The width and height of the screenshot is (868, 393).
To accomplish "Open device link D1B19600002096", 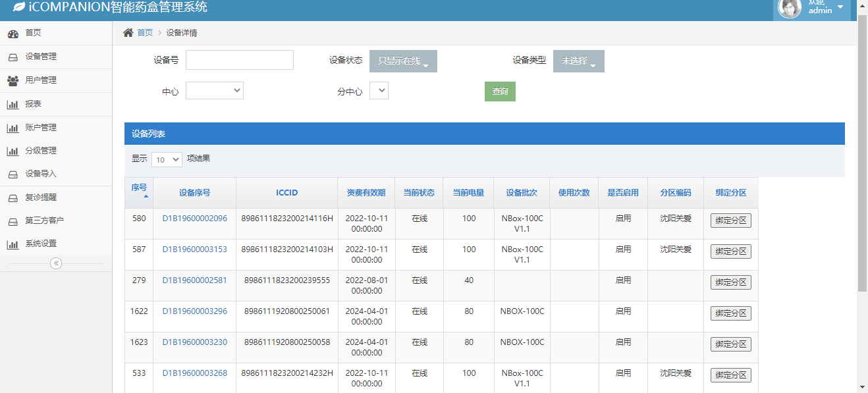I will pyautogui.click(x=194, y=219).
